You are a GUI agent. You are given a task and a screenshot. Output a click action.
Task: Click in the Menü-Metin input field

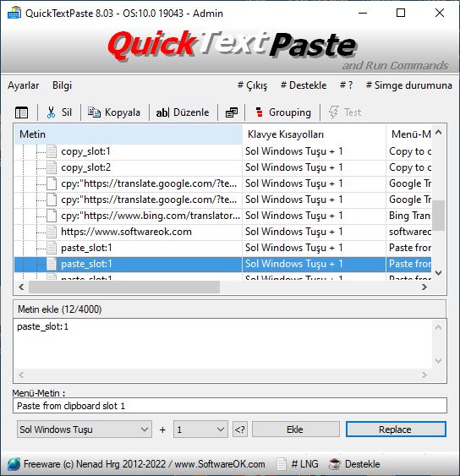point(230,406)
